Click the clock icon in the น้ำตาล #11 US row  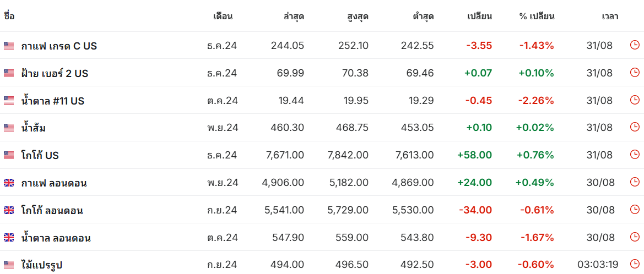click(x=635, y=100)
